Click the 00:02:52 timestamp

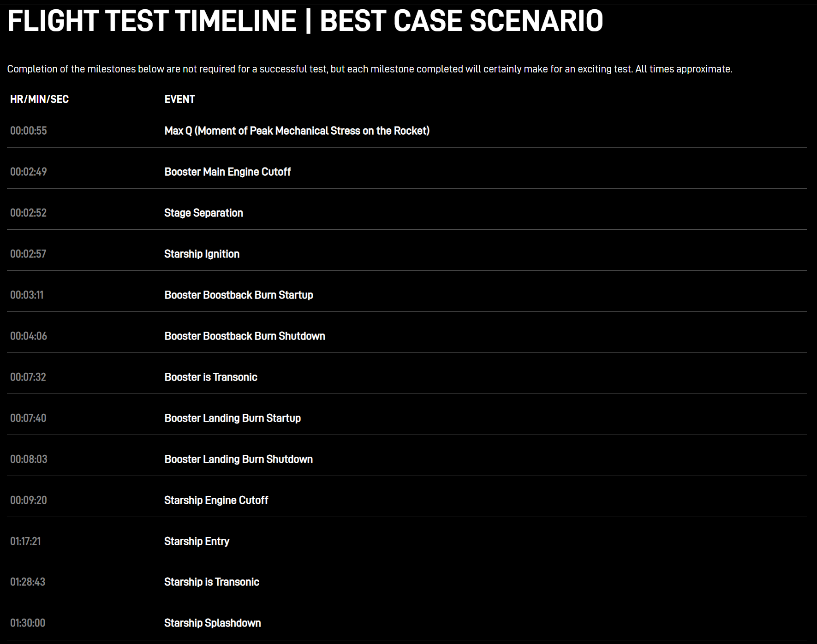pyautogui.click(x=29, y=213)
